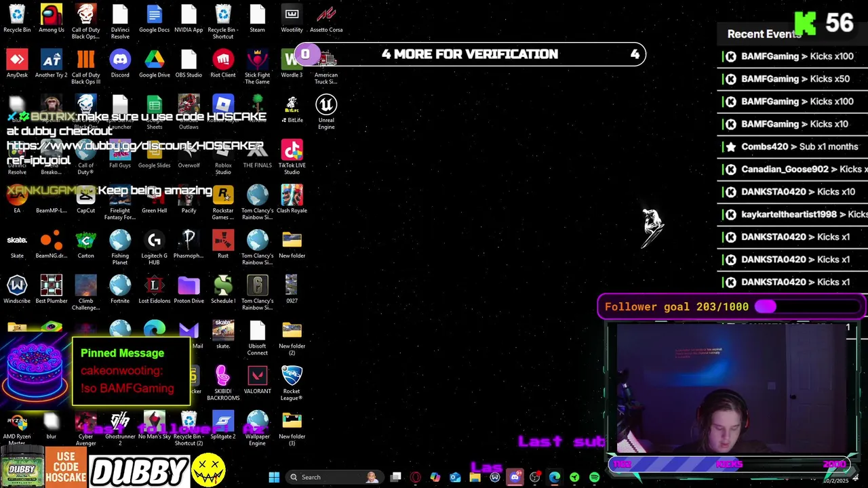Open Stick Fight The Game icon

click(x=257, y=66)
